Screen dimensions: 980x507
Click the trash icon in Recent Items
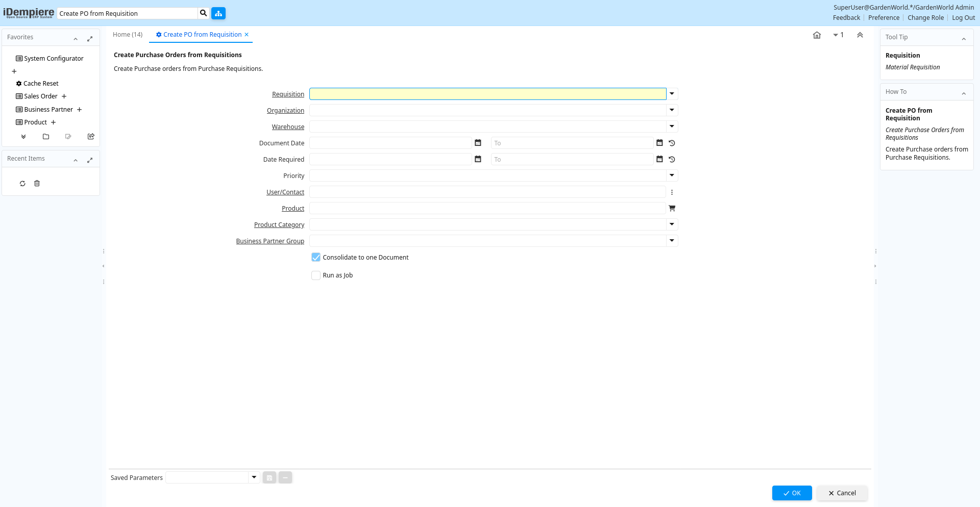click(37, 183)
